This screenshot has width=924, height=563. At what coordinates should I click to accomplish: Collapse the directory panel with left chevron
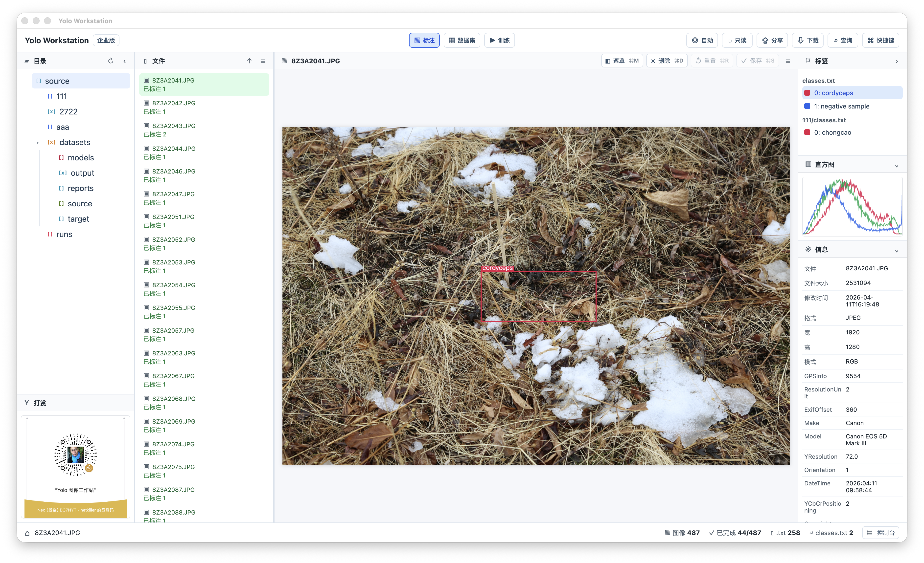[124, 61]
